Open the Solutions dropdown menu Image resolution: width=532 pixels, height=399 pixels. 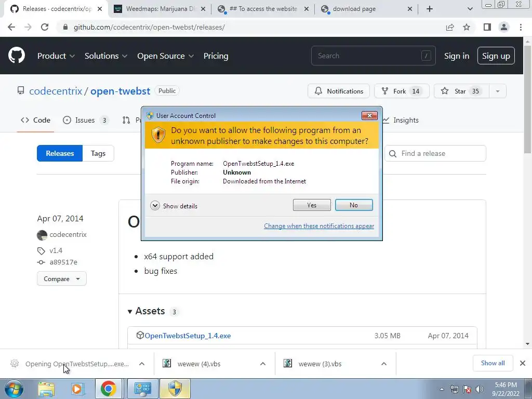click(x=106, y=56)
